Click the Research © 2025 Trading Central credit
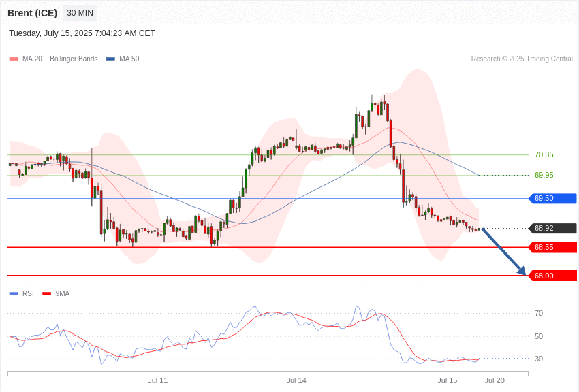 (x=522, y=59)
